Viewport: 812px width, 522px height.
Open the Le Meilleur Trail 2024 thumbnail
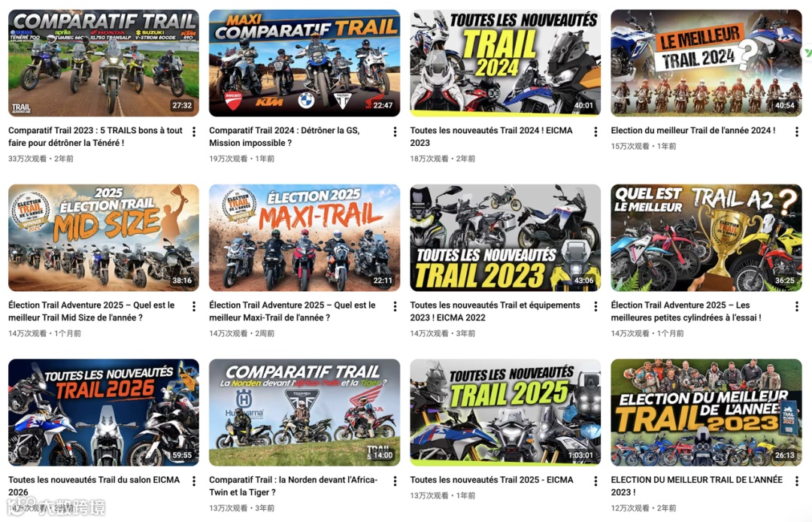(706, 62)
